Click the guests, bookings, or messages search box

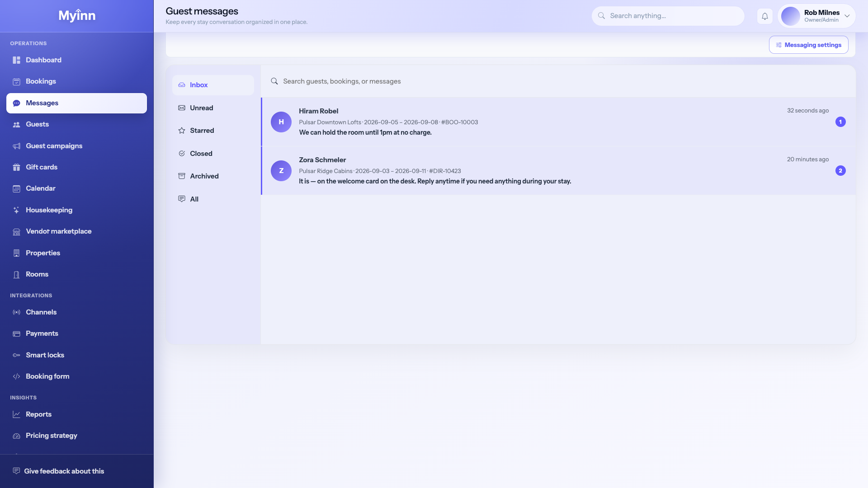tap(558, 81)
